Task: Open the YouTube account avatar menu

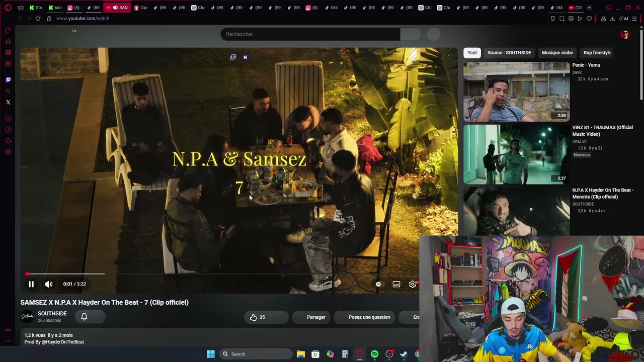Action: click(625, 34)
